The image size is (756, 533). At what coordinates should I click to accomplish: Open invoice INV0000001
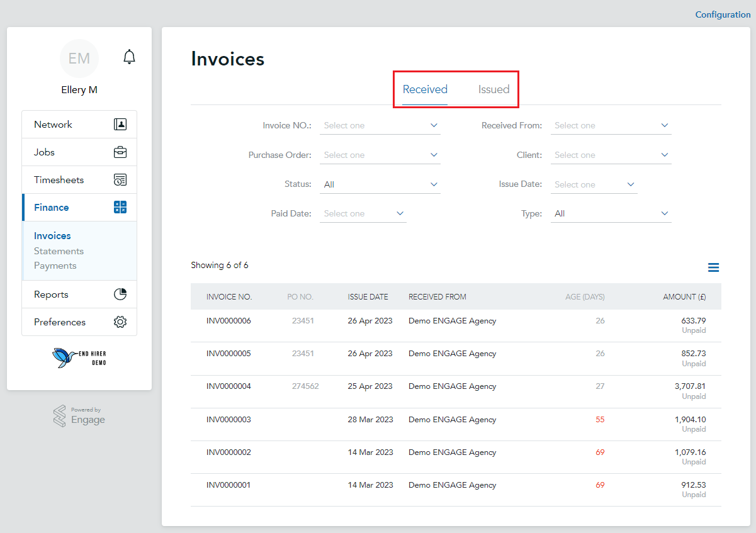coord(228,485)
